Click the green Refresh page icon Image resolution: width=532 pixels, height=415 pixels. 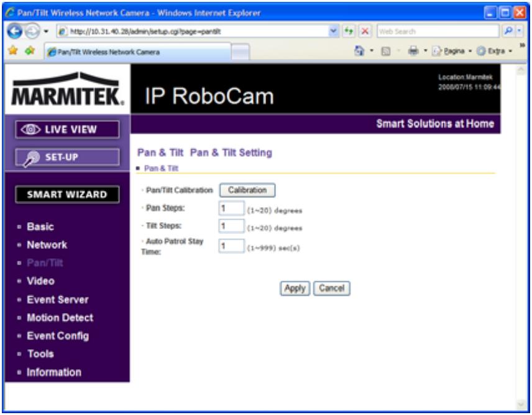(x=349, y=32)
